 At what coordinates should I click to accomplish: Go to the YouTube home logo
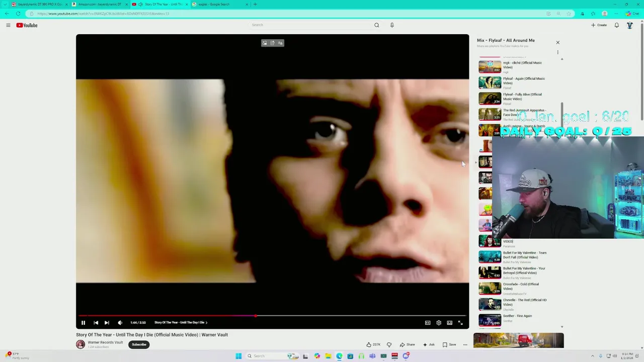[27, 25]
